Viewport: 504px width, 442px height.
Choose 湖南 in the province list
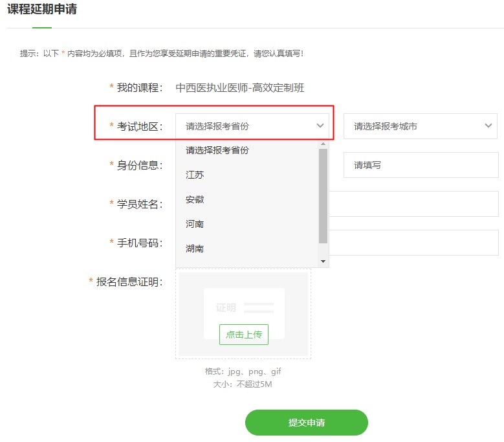pos(195,249)
